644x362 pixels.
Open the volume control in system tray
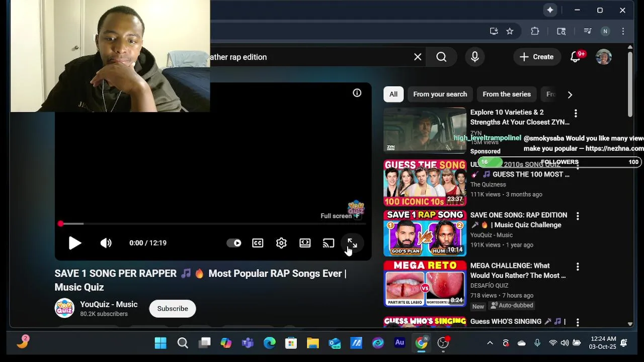tap(565, 343)
